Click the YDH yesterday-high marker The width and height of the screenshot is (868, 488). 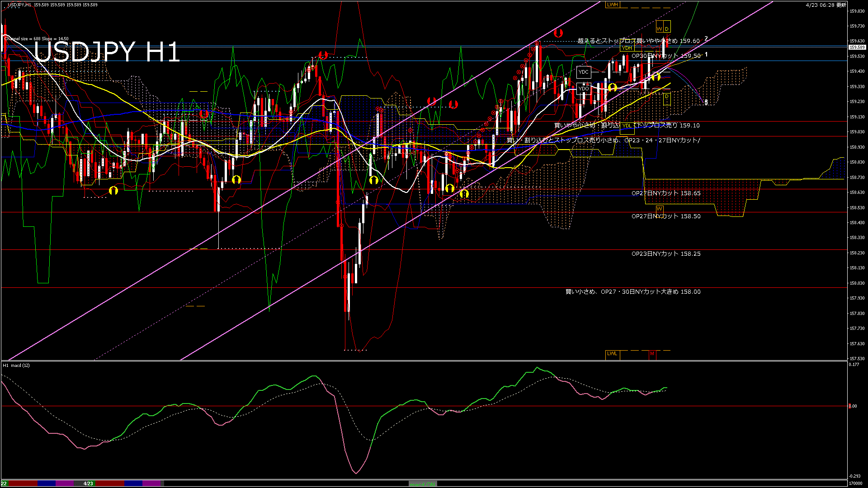point(627,48)
